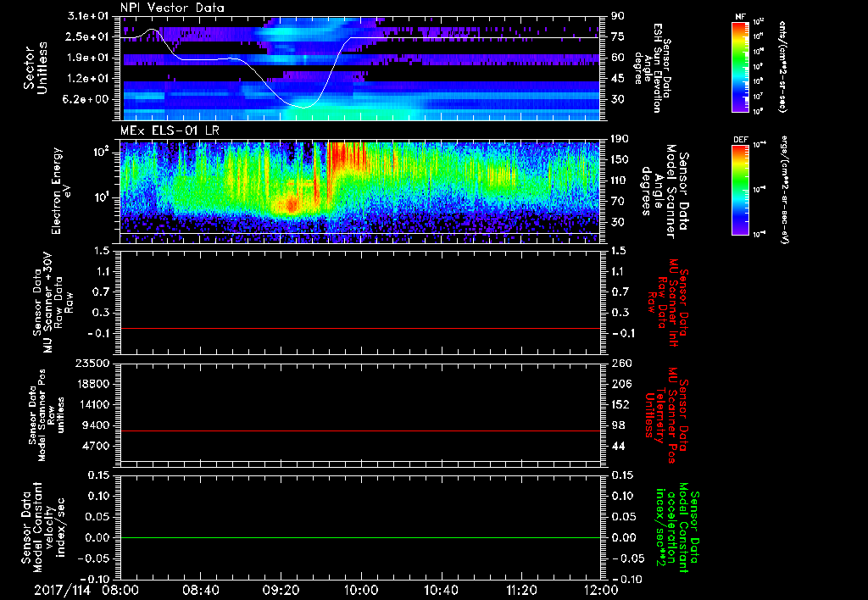Click the 12:00 time axis label

(x=601, y=589)
